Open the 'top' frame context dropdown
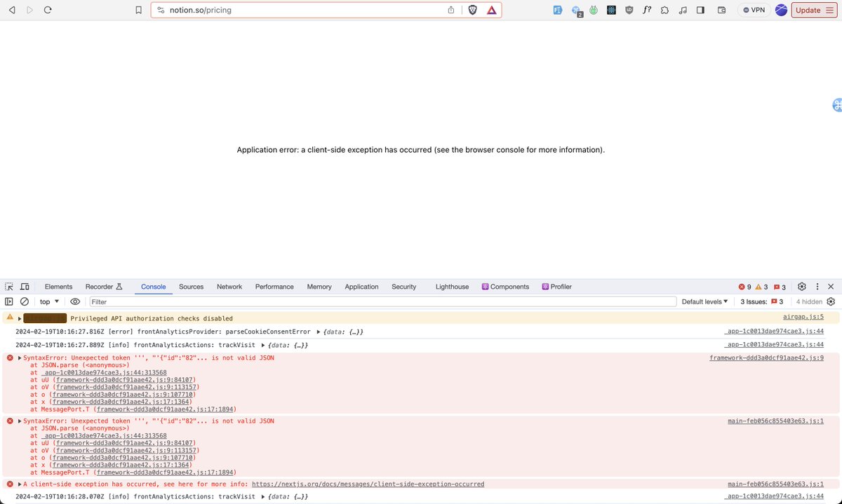Screen dimensions: 842x504 tap(48, 301)
